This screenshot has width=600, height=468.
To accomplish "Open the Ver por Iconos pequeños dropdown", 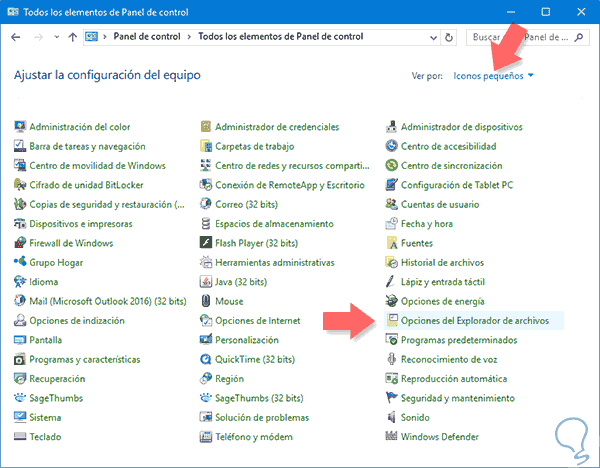I will point(493,76).
